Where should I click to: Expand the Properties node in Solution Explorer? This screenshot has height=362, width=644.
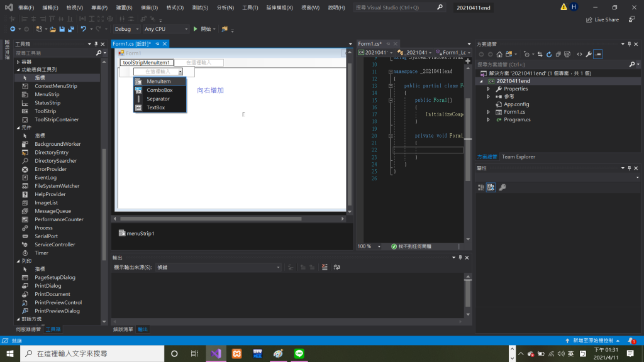click(x=488, y=89)
